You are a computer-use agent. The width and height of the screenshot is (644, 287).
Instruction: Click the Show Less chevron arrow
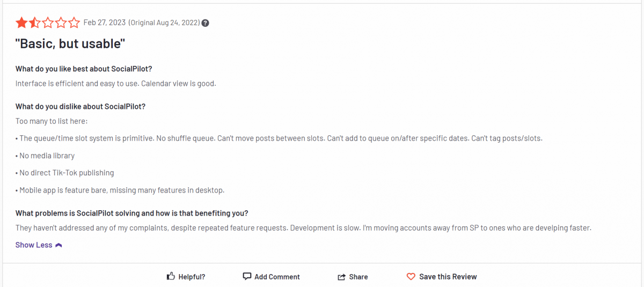[x=59, y=245]
